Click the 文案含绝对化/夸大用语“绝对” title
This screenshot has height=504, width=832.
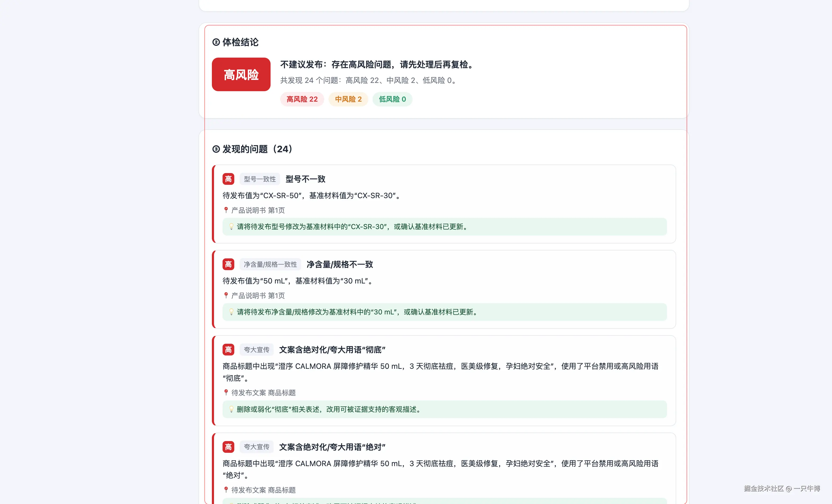point(332,447)
